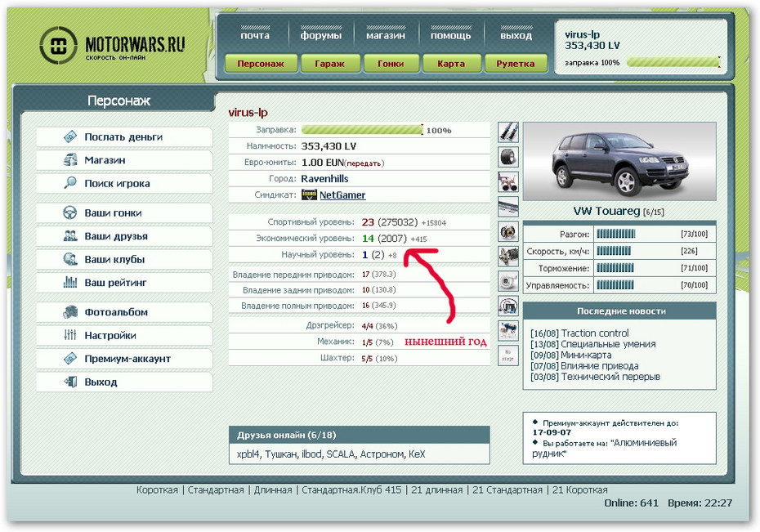Click the empty 'No image' part slot
The width and height of the screenshot is (760, 532).
[x=508, y=355]
